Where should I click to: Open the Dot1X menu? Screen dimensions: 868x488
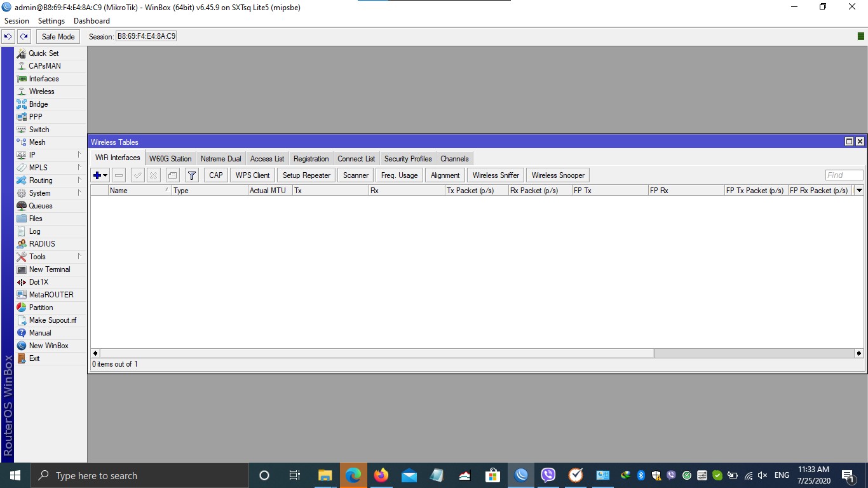tap(51, 282)
